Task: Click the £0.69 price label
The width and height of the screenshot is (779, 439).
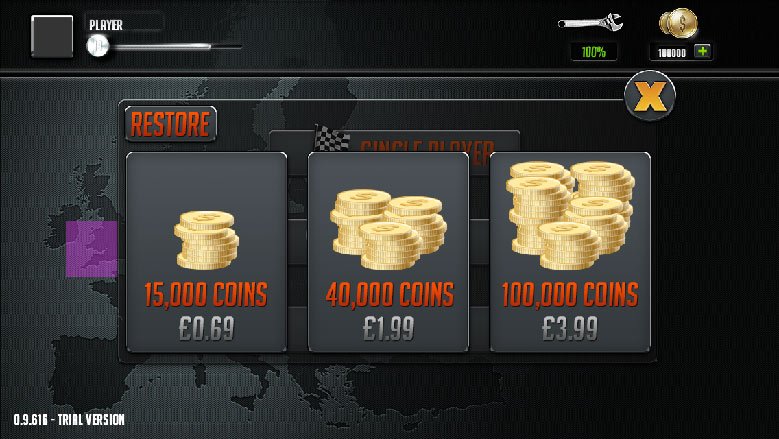Action: tap(207, 328)
